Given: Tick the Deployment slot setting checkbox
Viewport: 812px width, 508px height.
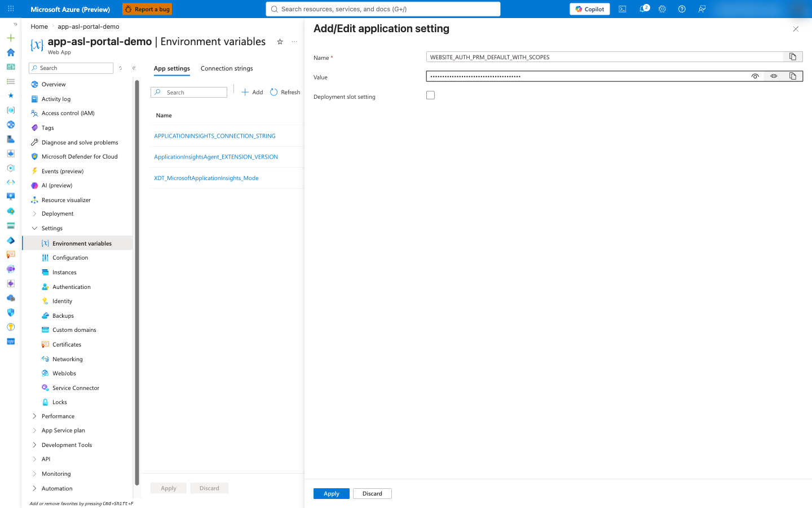Looking at the screenshot, I should [431, 95].
